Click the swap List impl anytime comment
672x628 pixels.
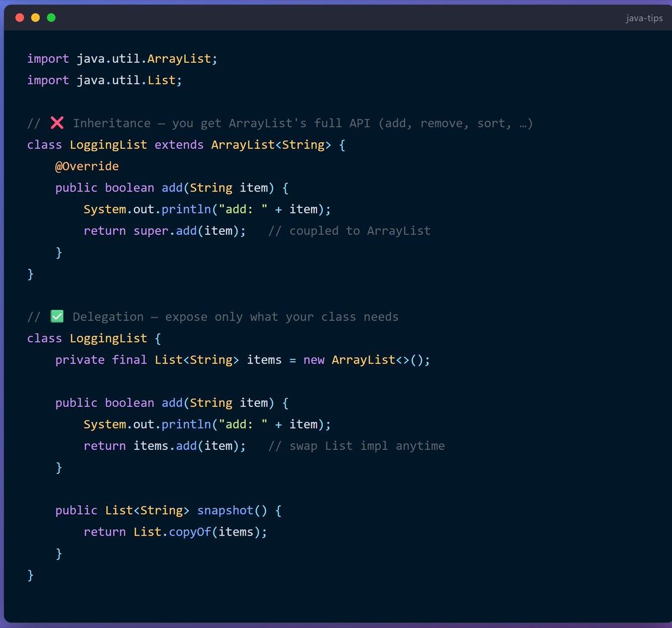356,446
